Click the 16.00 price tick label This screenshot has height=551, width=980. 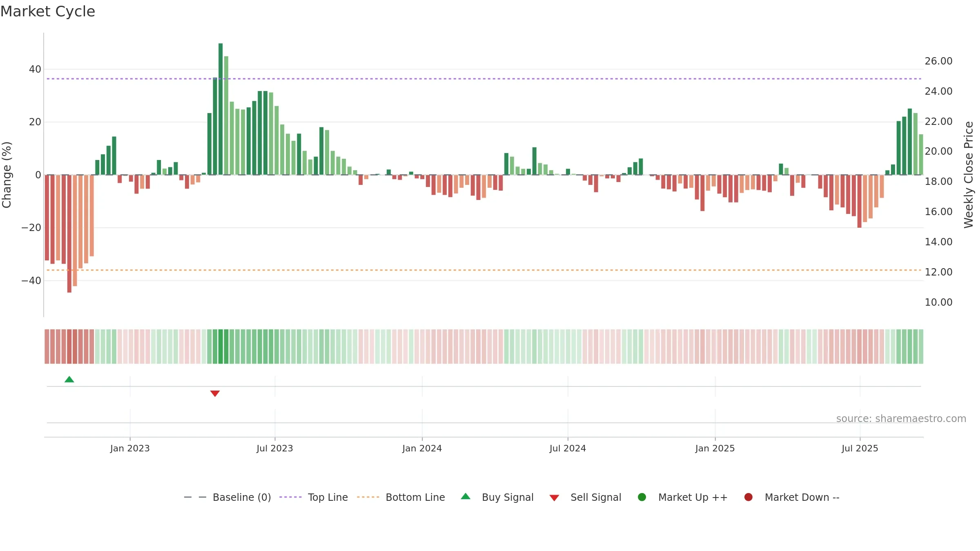click(938, 212)
